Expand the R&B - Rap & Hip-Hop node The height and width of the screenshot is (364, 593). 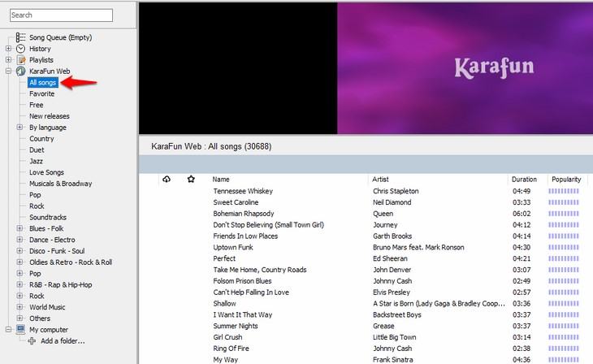tap(19, 284)
